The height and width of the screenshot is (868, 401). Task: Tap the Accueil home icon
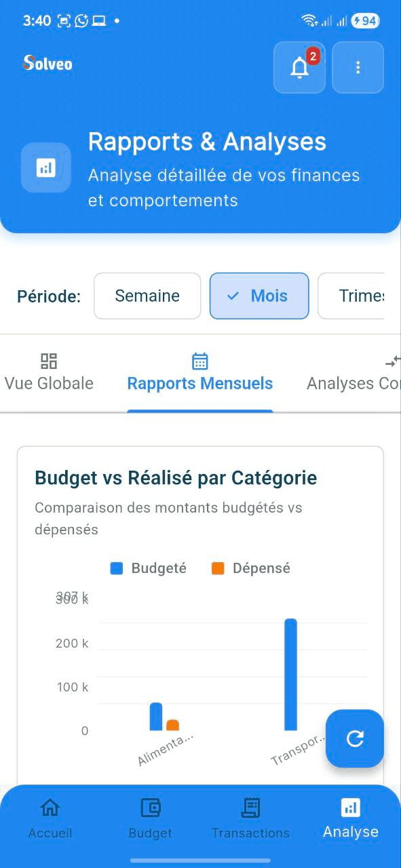tap(50, 807)
